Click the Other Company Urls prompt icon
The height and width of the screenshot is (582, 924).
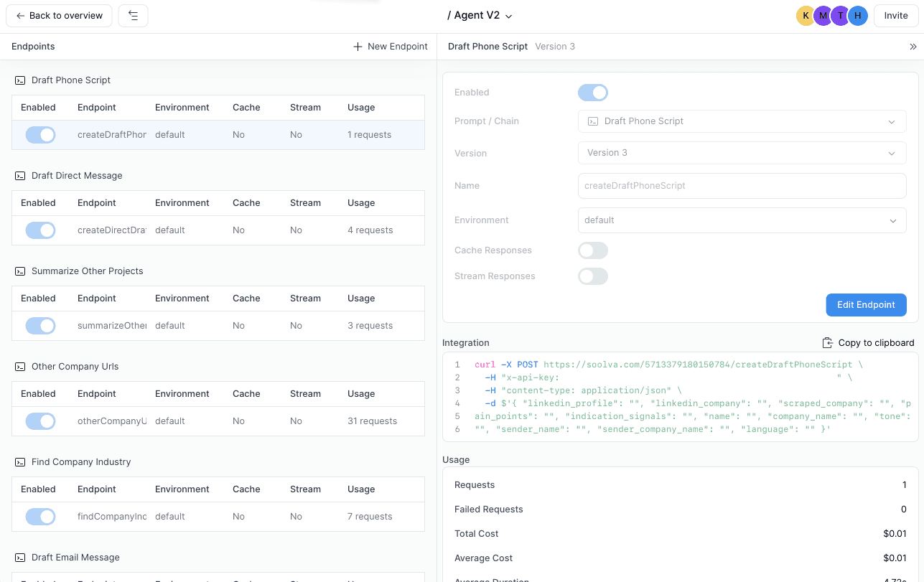(x=20, y=367)
